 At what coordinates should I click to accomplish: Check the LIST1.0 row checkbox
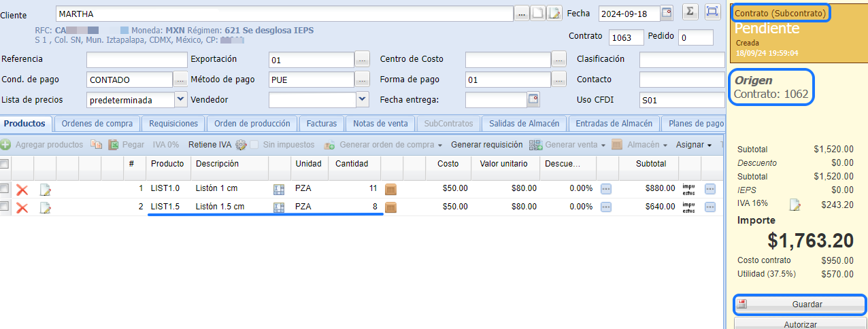[5, 188]
